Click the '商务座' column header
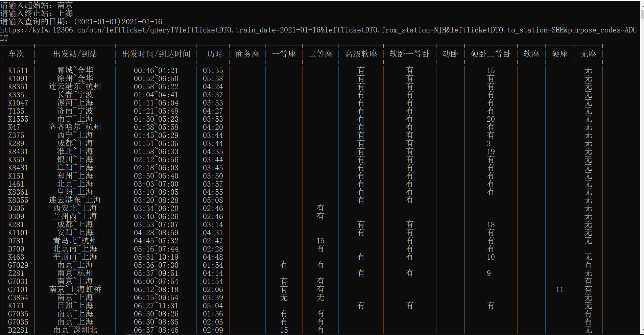The height and width of the screenshot is (335, 644). [247, 54]
